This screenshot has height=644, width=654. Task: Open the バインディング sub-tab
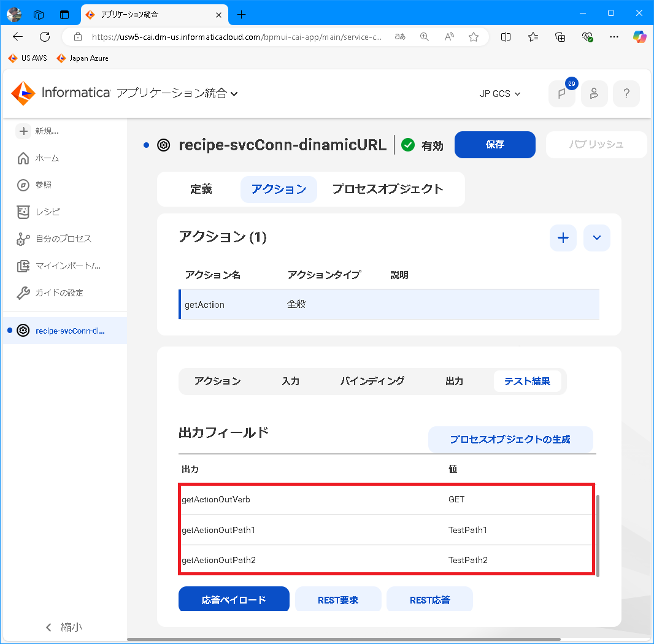[x=372, y=381]
